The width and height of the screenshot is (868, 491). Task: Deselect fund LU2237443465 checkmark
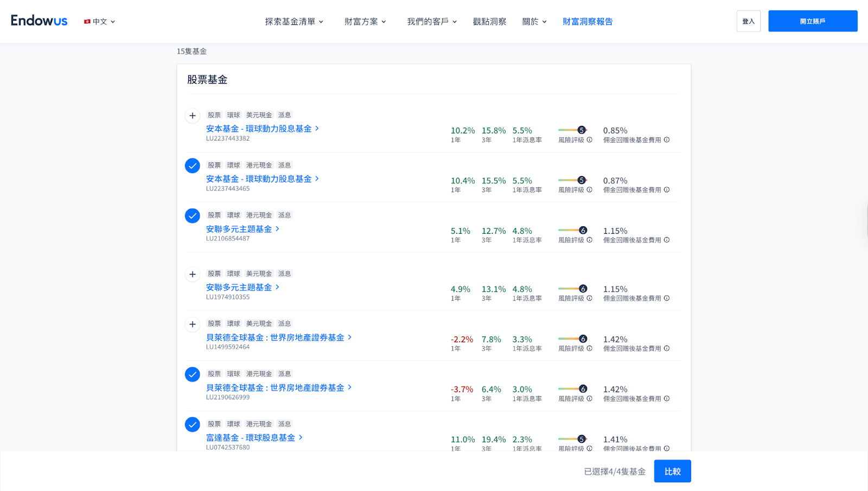193,165
